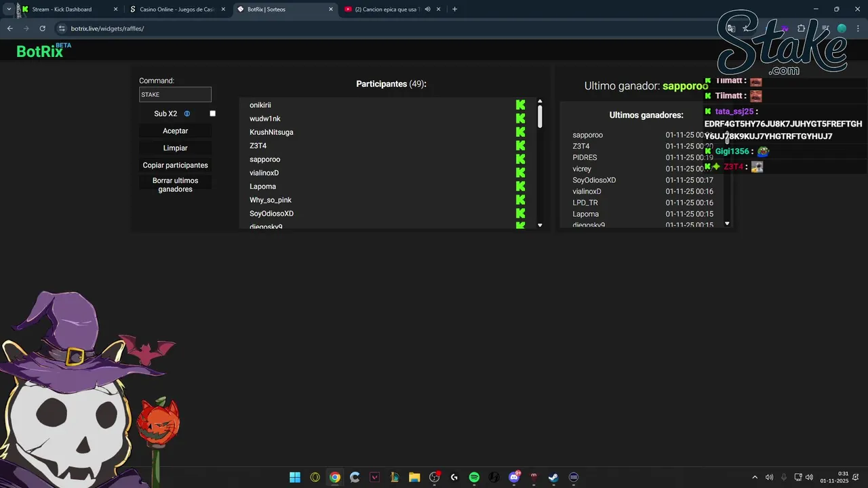Open Valorant from the taskbar
This screenshot has height=488, width=868.
tap(374, 477)
